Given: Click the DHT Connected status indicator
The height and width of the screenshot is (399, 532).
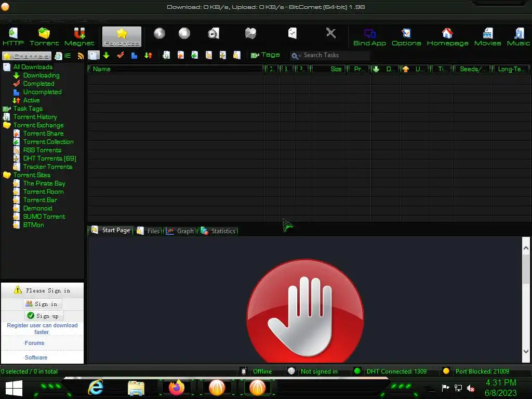Looking at the screenshot, I should coord(390,371).
